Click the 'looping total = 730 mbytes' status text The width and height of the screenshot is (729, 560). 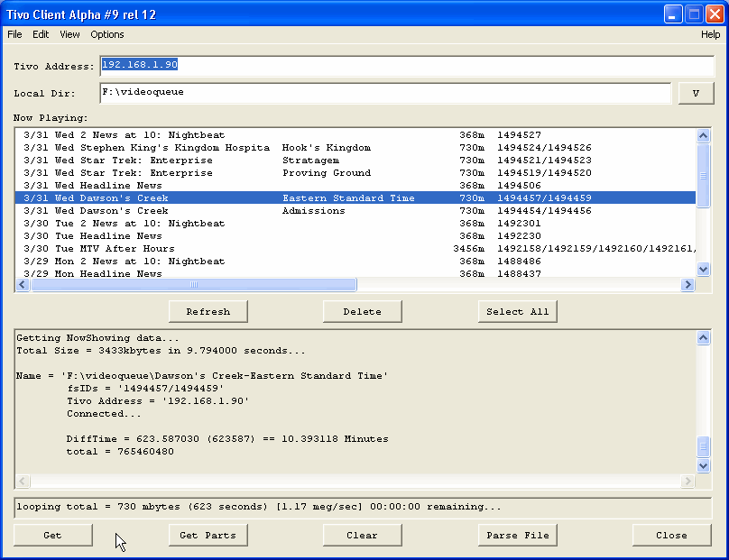(x=259, y=507)
